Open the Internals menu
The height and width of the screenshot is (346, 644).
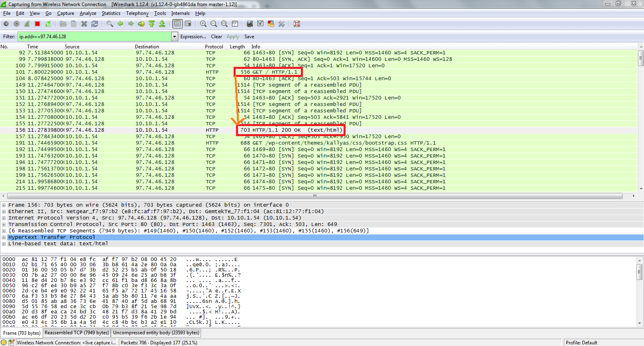(x=180, y=13)
